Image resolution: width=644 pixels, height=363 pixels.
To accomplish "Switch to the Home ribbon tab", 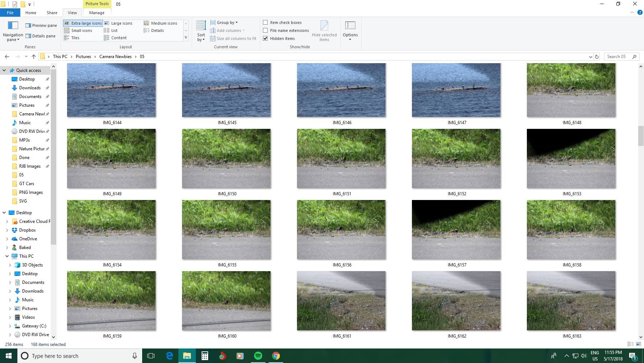I will [31, 13].
